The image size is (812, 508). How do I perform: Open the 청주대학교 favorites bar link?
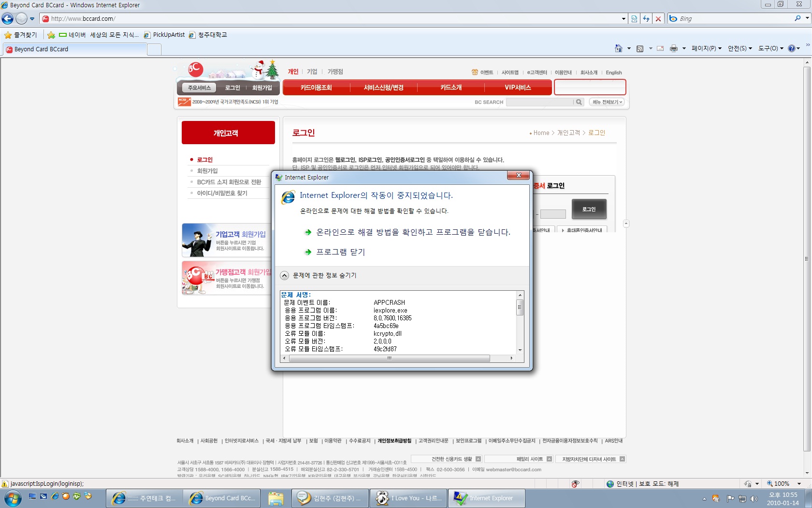click(x=208, y=35)
